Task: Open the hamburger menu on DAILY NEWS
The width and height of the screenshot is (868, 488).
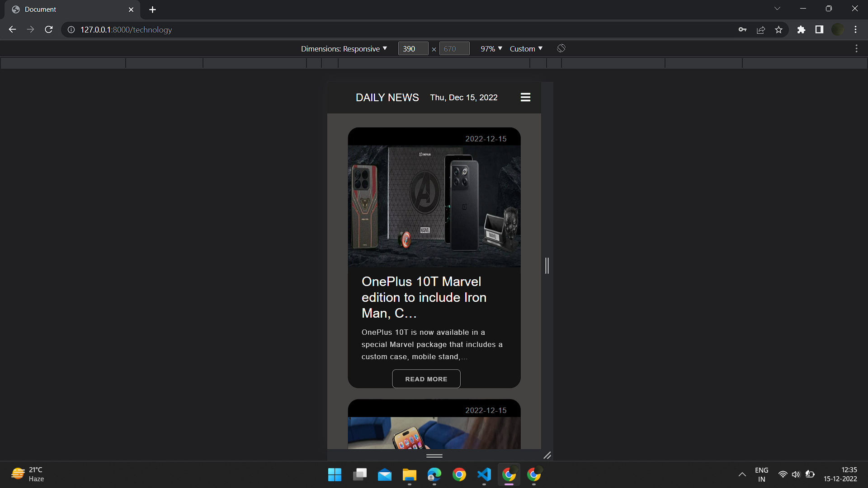Action: click(x=525, y=97)
